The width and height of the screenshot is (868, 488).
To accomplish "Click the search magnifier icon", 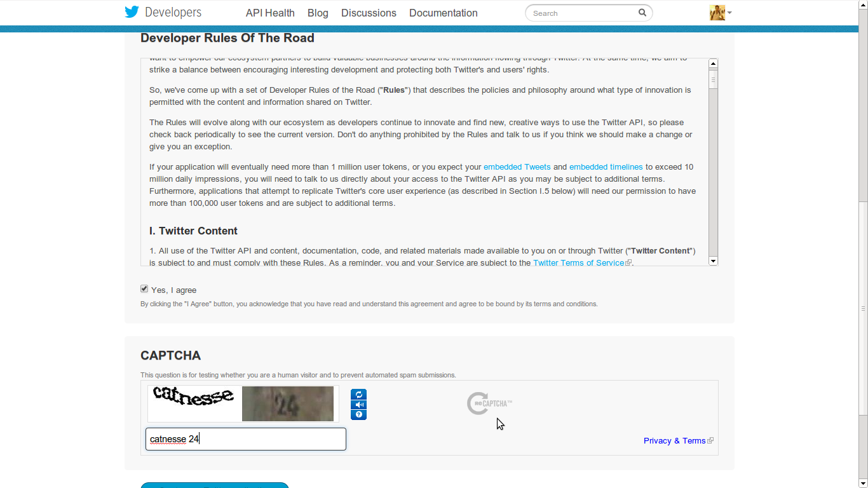I will [x=642, y=12].
